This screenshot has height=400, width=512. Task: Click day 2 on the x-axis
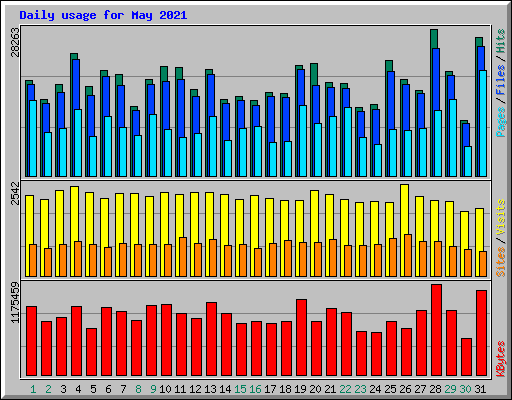click(x=48, y=389)
